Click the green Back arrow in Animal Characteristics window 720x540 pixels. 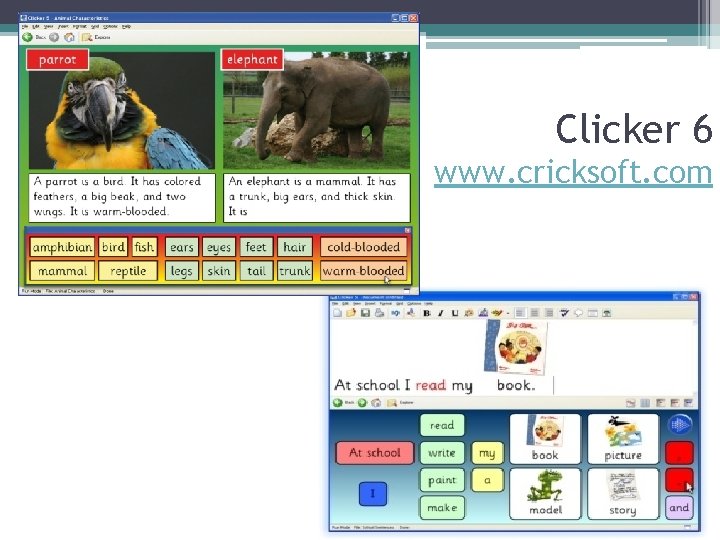tap(27, 37)
